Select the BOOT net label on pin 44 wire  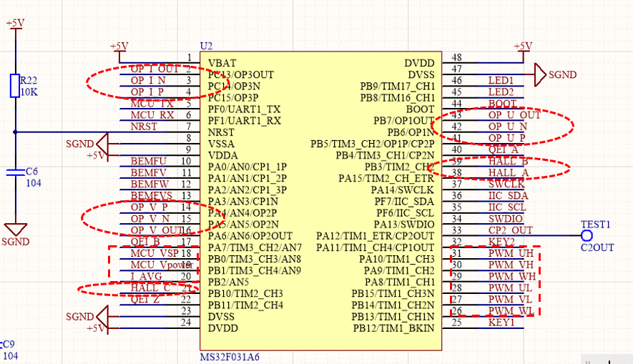point(503,103)
